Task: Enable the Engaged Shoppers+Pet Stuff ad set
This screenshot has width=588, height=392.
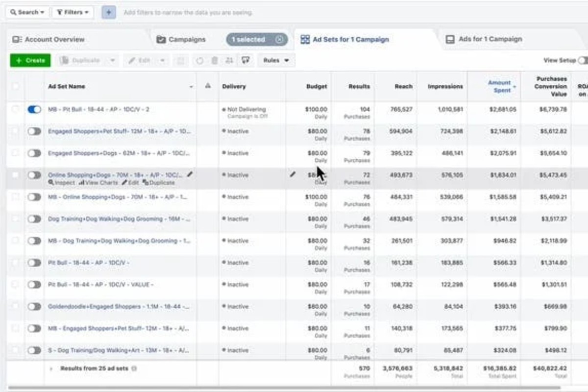Action: [33, 131]
